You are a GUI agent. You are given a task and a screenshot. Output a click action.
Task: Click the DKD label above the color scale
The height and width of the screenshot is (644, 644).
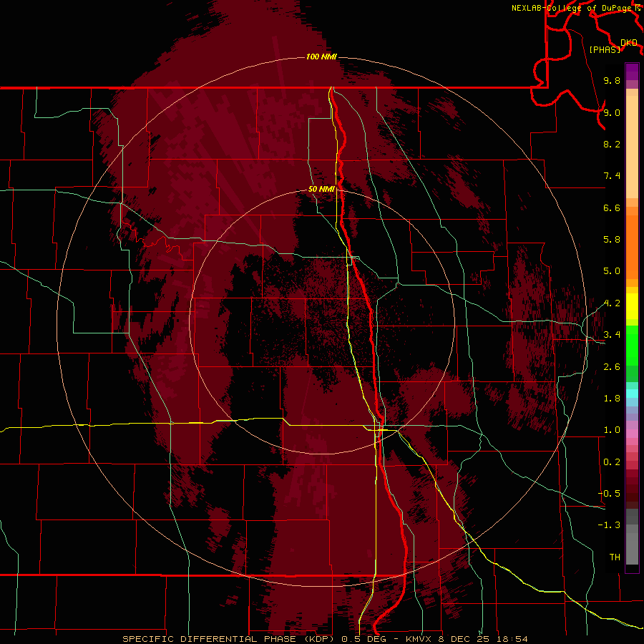pos(629,43)
